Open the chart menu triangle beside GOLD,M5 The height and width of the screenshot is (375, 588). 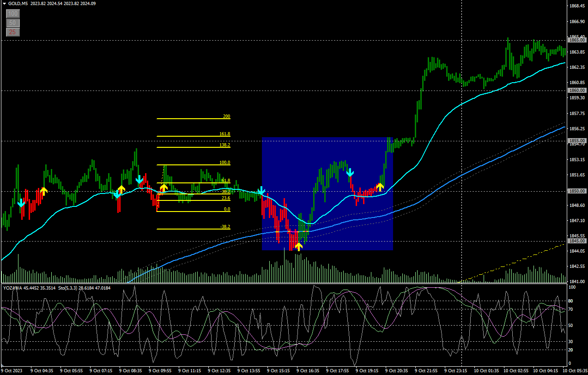click(4, 4)
